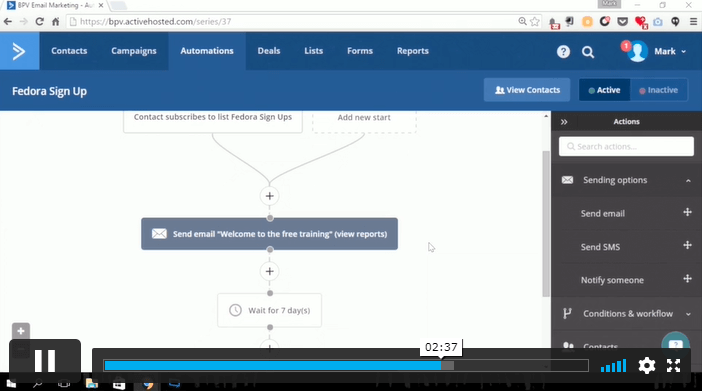Open the help question mark icon

coord(563,52)
